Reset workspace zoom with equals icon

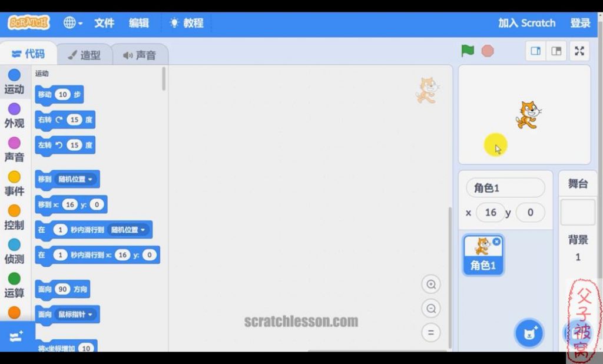[x=431, y=333]
